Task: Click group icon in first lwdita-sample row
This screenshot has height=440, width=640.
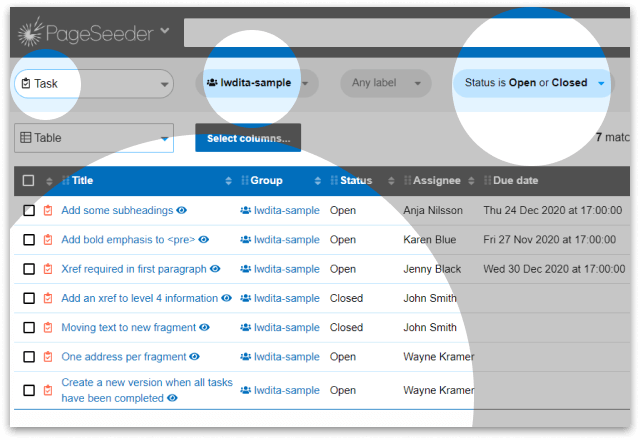Action: coord(245,211)
